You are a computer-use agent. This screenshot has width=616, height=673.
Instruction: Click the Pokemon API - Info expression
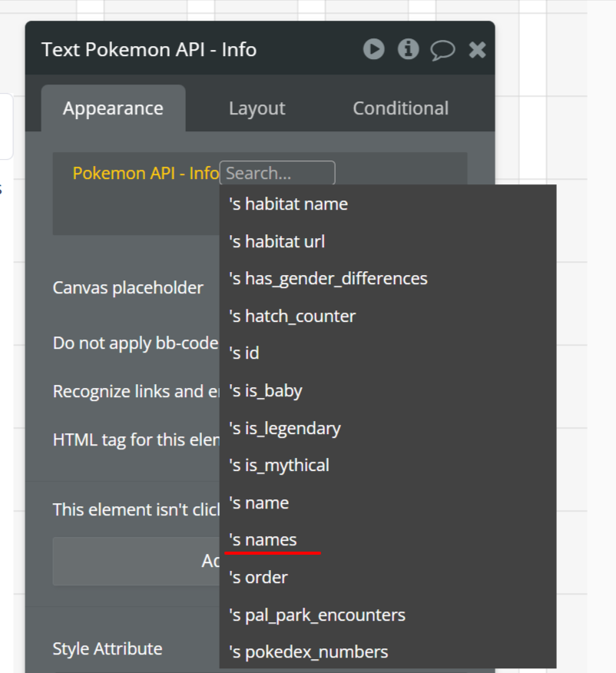pos(146,173)
